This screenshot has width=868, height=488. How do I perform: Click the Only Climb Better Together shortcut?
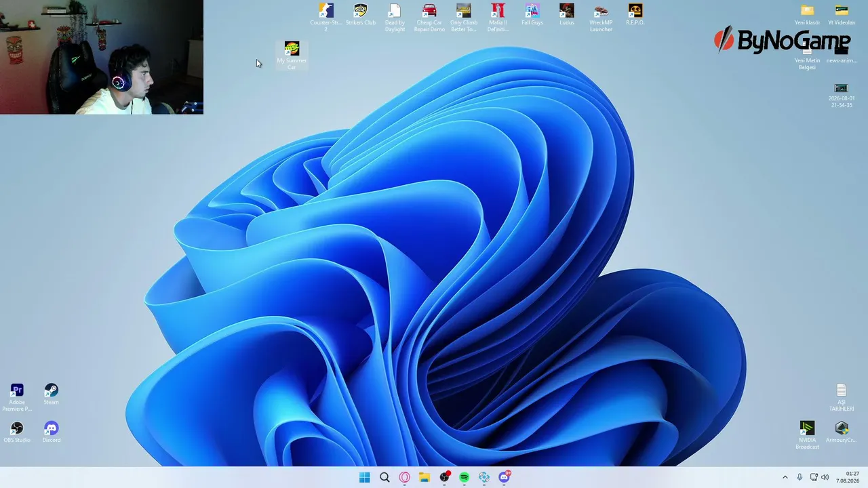(x=464, y=18)
